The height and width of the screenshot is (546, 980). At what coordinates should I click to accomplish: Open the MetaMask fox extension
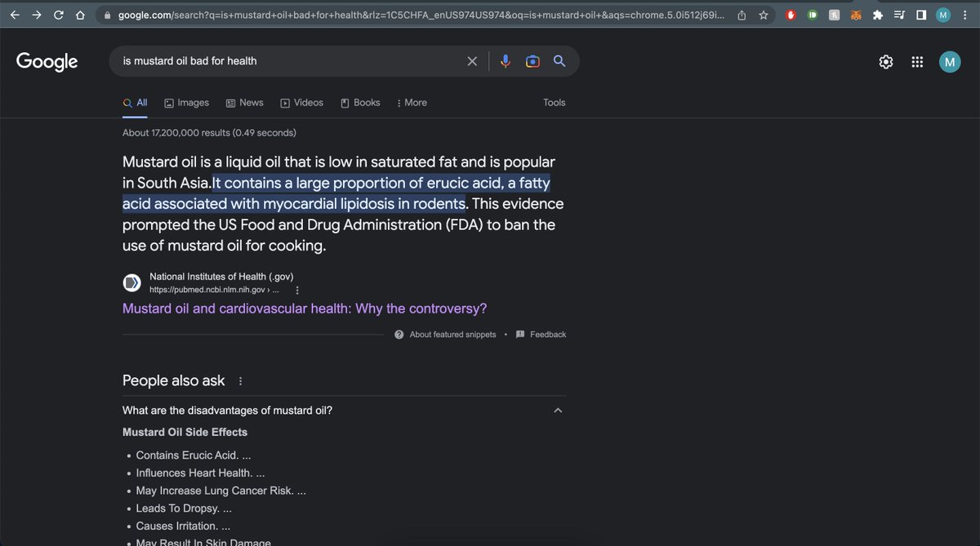pyautogui.click(x=856, y=16)
